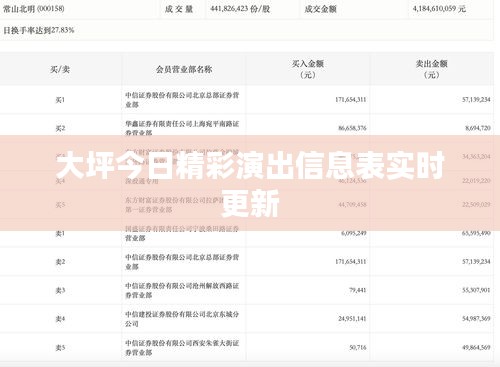The height and width of the screenshot is (367, 500).
Task: Click 中信证券北京总部证券营业部 in the 卖2 row
Action: pos(182,262)
